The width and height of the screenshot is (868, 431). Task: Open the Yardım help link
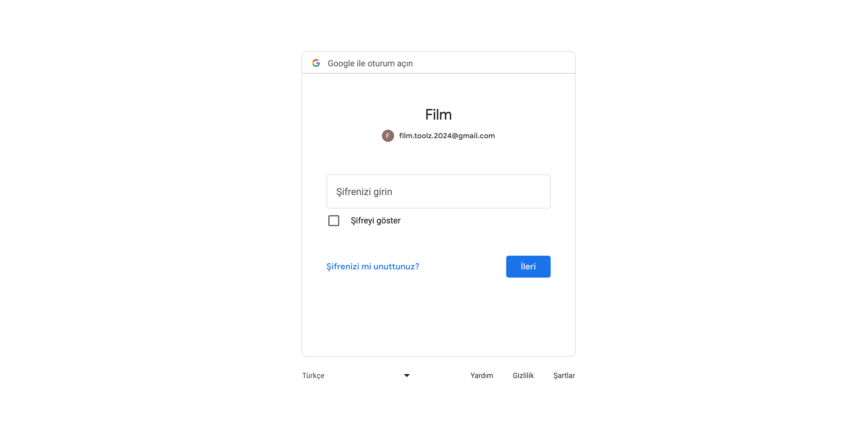(482, 375)
